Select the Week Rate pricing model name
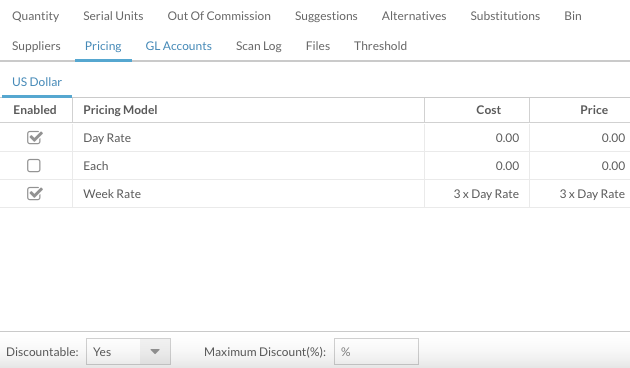Image resolution: width=630 pixels, height=368 pixels. (112, 194)
